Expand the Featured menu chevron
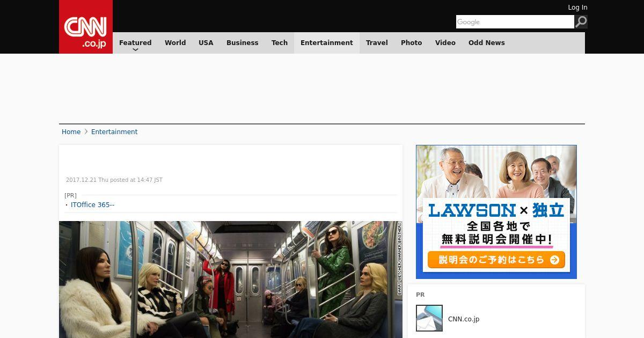Screen dimensions: 644x338 [x=135, y=49]
